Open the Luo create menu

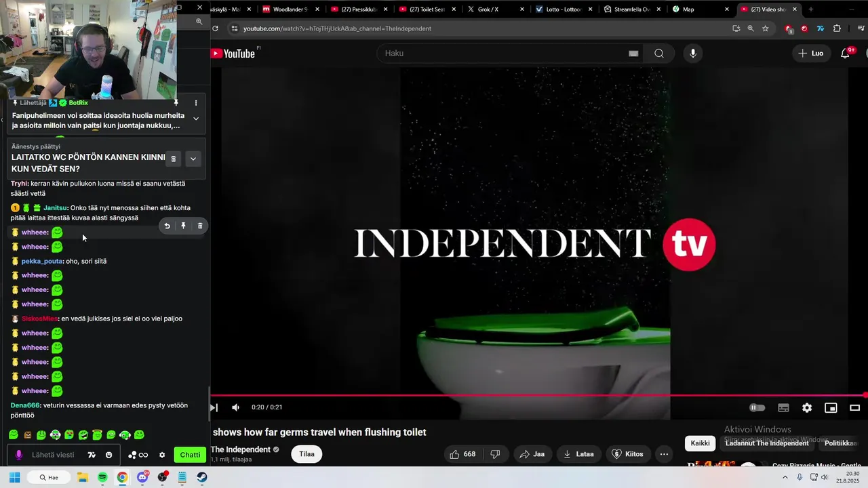[810, 54]
